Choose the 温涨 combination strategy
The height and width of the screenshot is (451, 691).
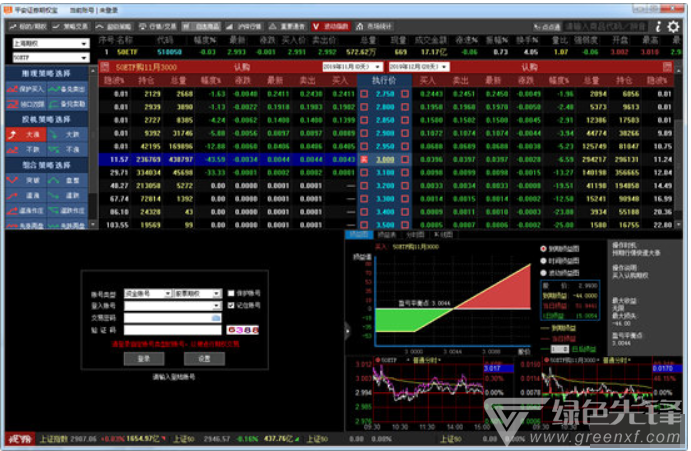[x=26, y=195]
